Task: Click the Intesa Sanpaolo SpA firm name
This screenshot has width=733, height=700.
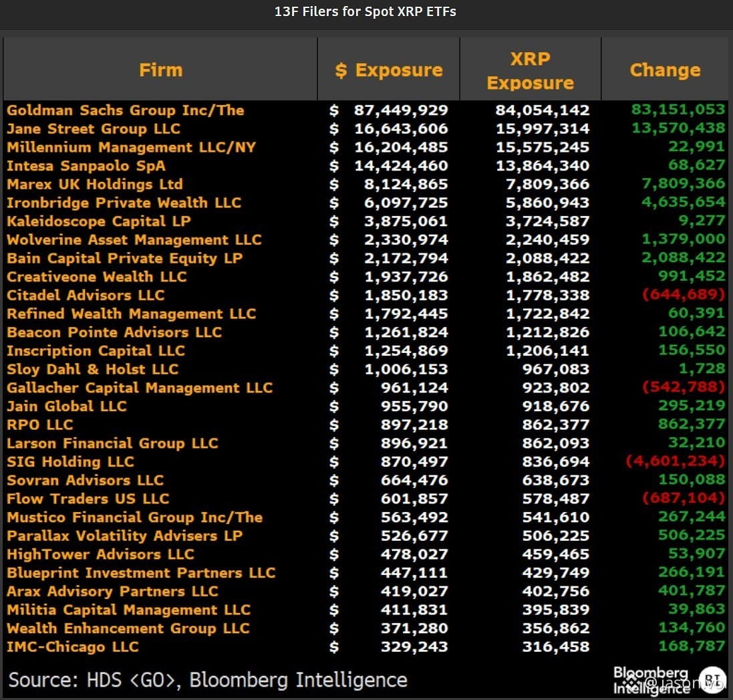Action: click(x=86, y=166)
